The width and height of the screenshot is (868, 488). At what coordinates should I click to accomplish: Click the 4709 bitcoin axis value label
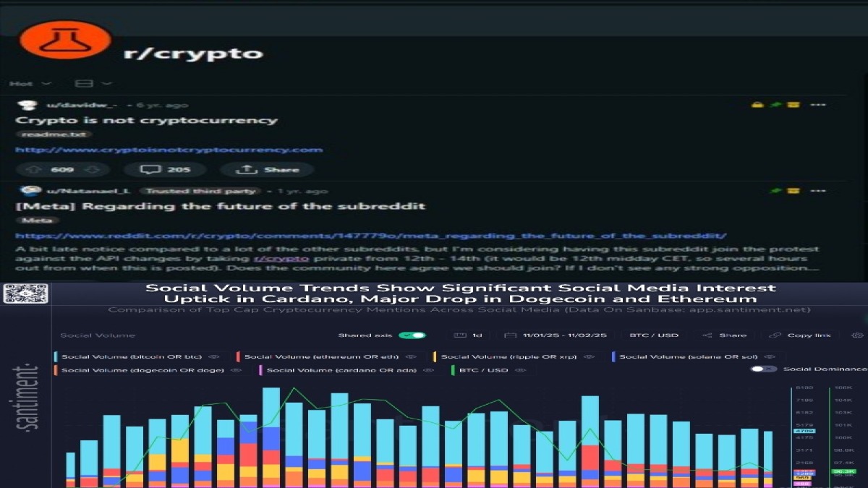tap(804, 431)
